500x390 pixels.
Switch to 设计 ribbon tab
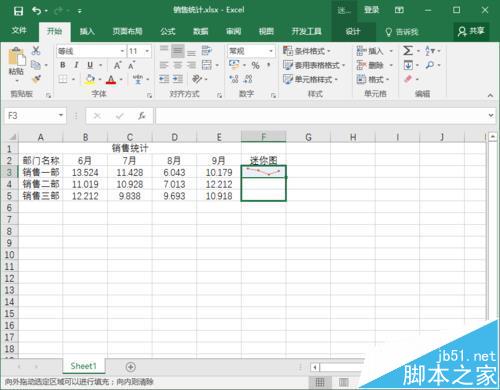tap(353, 32)
